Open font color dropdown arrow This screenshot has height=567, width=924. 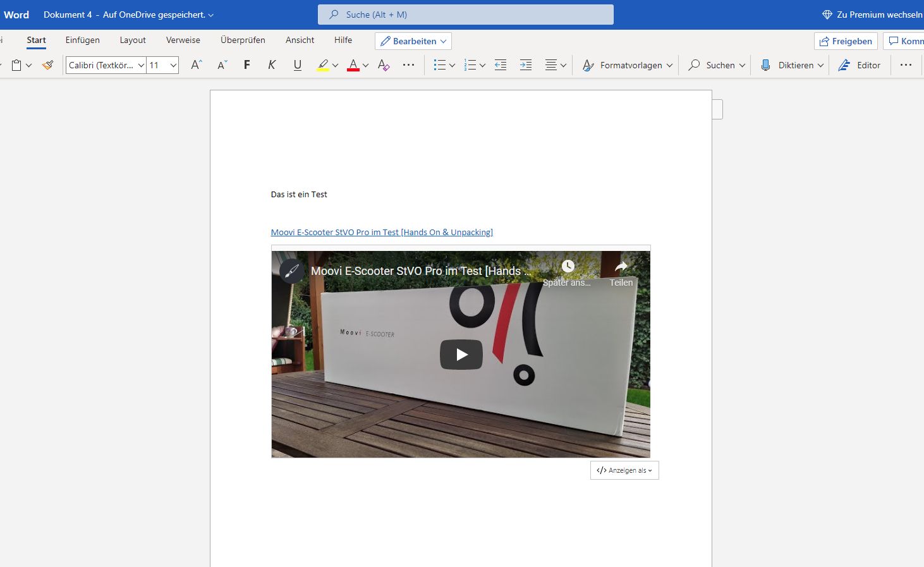coord(365,65)
